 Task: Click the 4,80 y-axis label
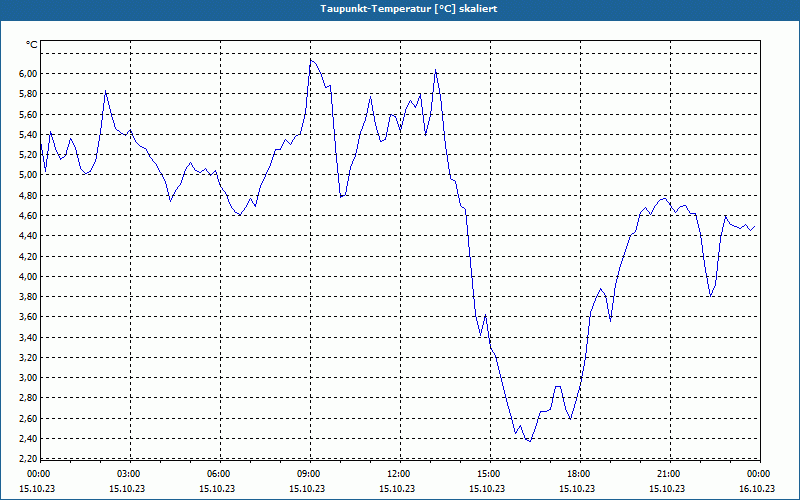point(29,195)
